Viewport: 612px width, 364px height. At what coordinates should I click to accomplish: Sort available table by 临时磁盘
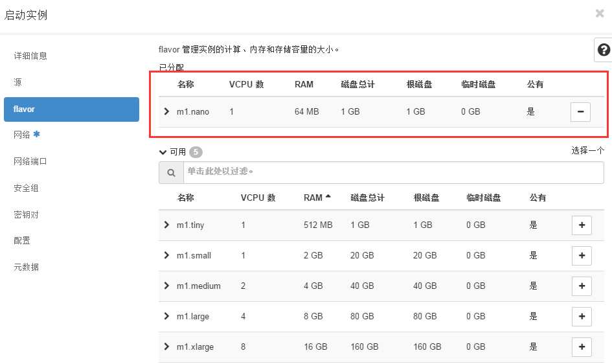[x=483, y=198]
